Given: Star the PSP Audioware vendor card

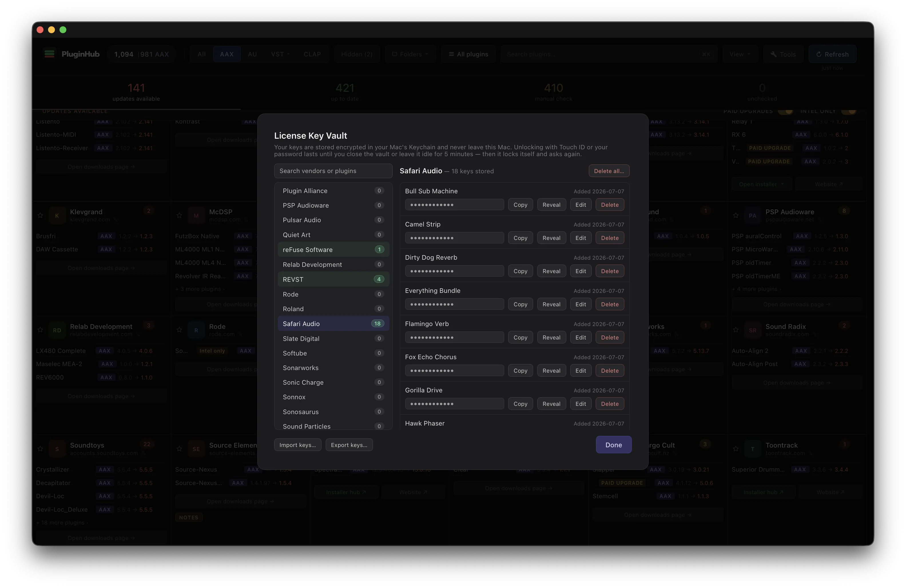Looking at the screenshot, I should coord(736,215).
